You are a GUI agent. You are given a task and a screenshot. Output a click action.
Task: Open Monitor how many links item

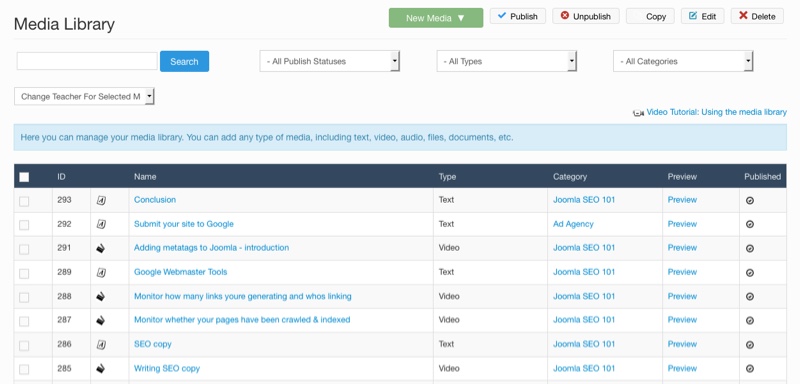click(x=242, y=296)
